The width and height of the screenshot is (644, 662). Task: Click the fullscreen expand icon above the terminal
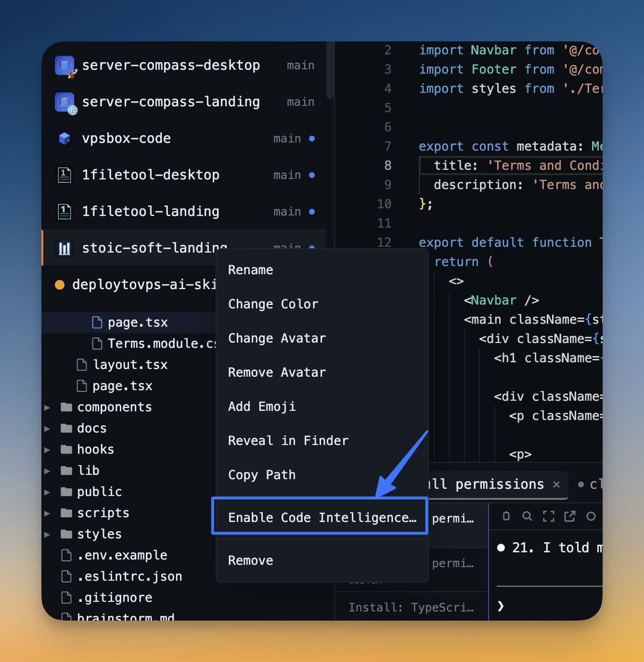(548, 516)
